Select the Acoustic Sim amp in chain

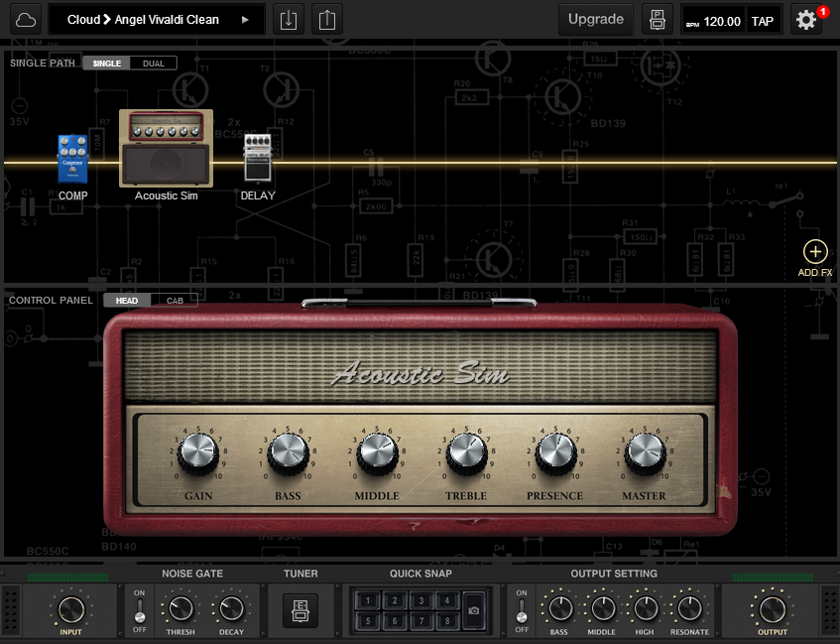tap(166, 149)
